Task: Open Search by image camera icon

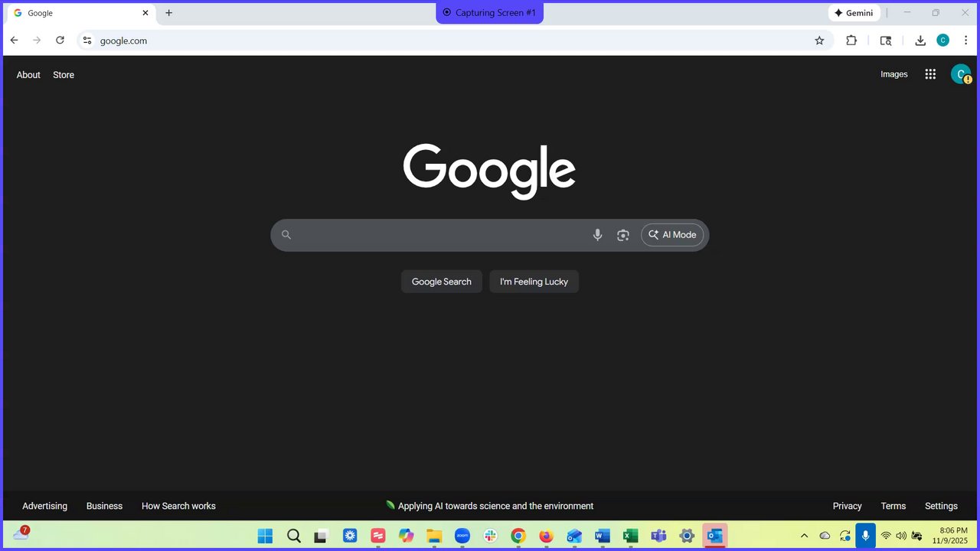Action: 623,235
